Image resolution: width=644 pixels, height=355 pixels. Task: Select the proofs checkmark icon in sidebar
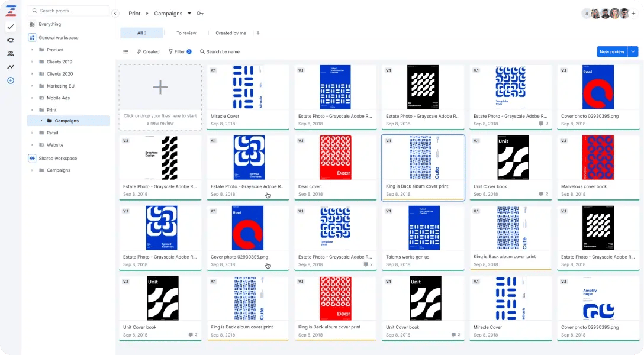point(9,26)
